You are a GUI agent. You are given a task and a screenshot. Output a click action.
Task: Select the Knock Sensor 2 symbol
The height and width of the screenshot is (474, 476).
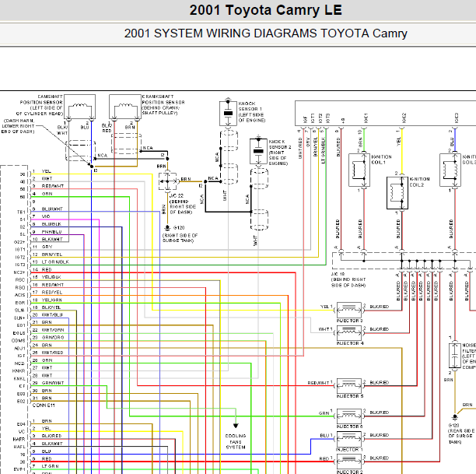258,151
